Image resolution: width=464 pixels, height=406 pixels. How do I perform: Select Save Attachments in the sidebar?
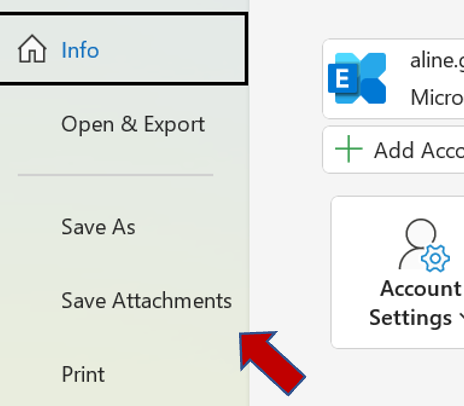[147, 301]
